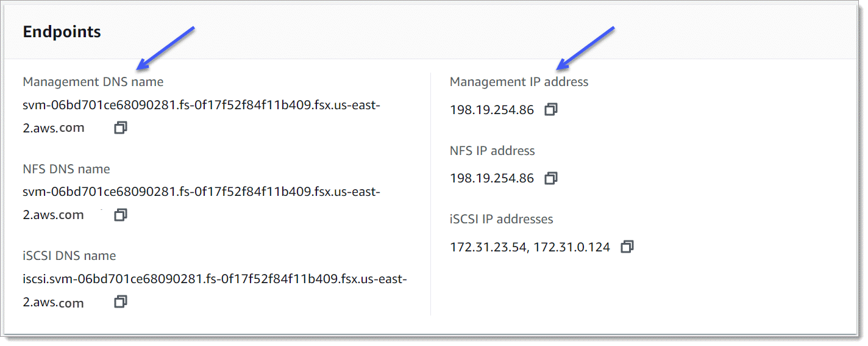Copy the Management IP address

[x=551, y=110]
